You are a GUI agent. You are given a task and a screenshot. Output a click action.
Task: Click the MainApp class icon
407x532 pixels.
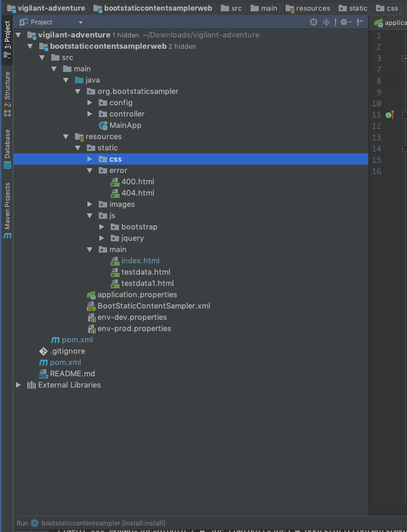(104, 125)
